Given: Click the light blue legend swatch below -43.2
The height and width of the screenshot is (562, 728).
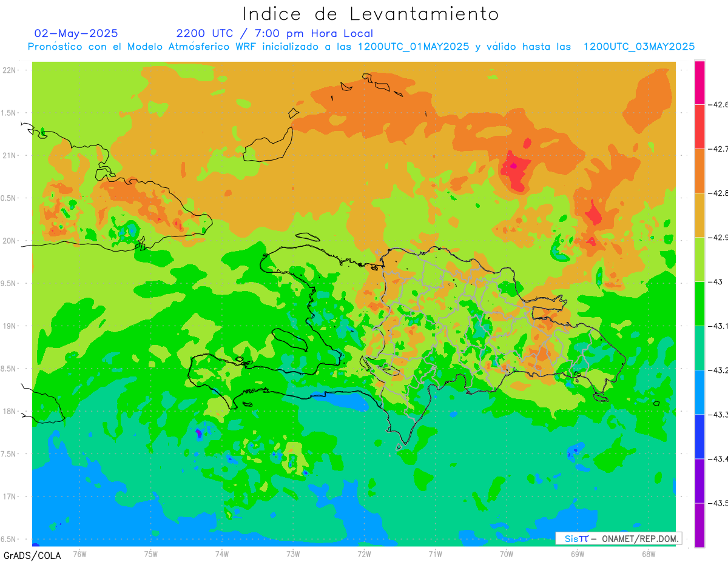Looking at the screenshot, I should [699, 392].
